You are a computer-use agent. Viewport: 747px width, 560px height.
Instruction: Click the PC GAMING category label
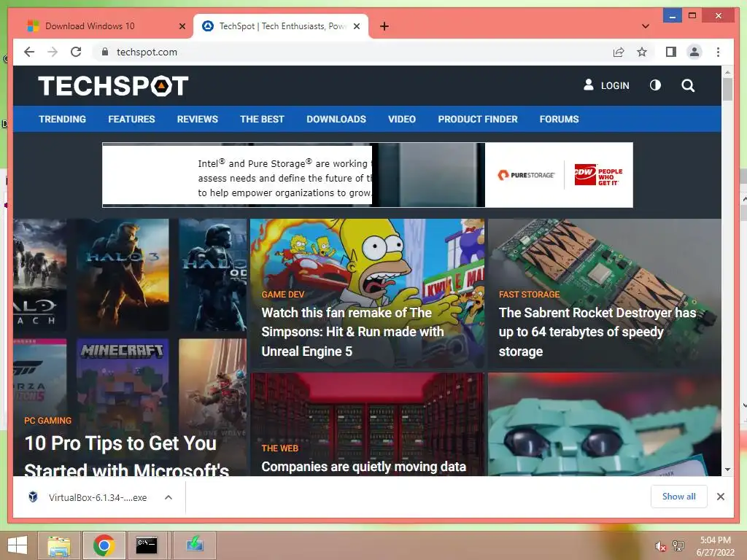47,421
